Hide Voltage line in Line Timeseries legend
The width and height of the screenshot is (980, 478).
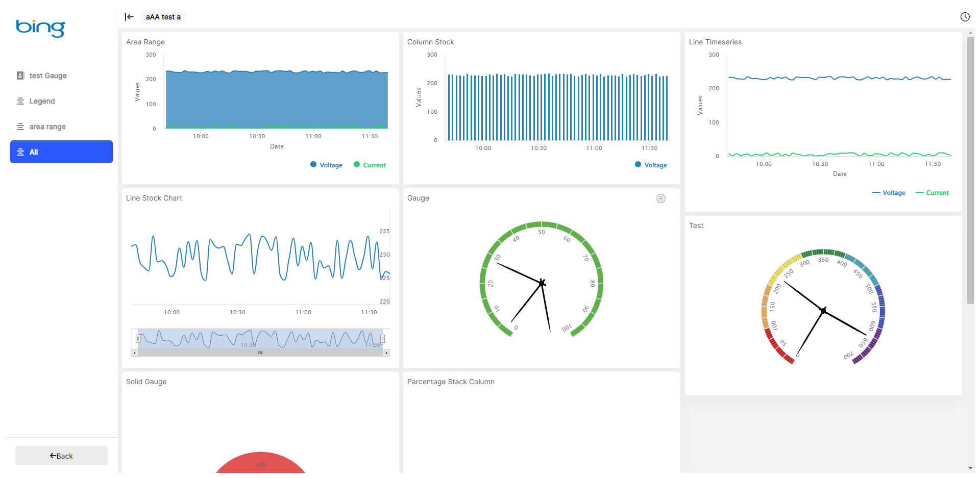tap(889, 193)
